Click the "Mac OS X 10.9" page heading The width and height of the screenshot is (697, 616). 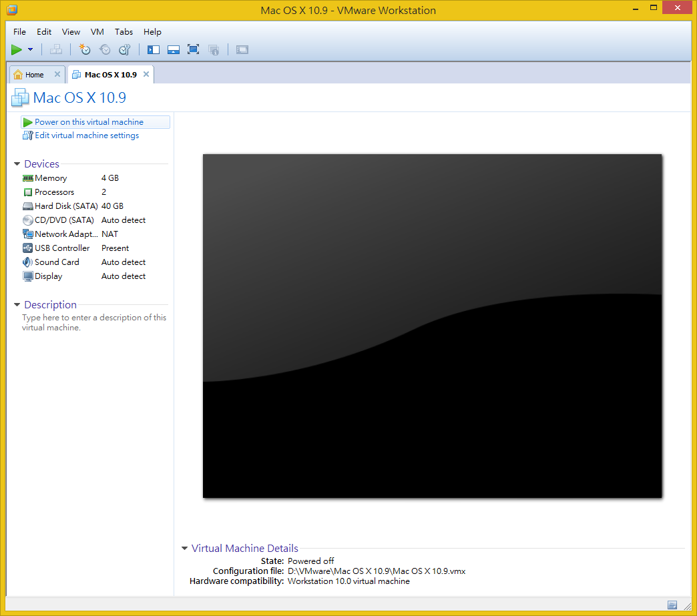pyautogui.click(x=79, y=98)
